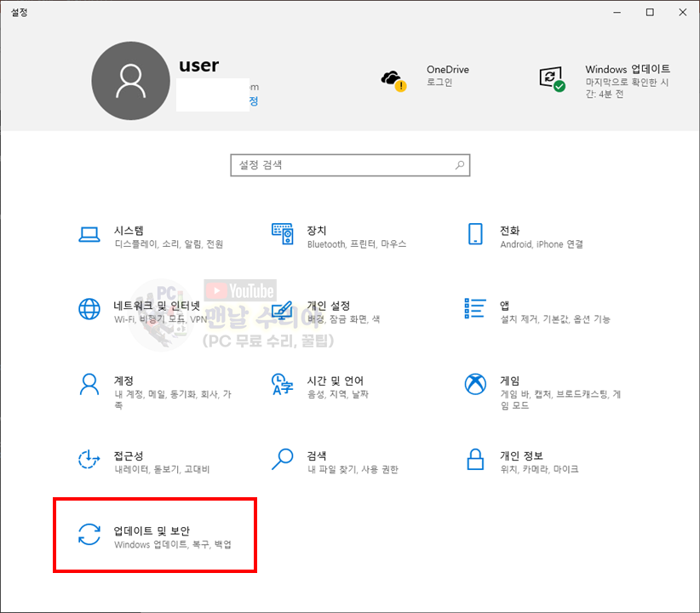
Task: Open the 시스템 heading text
Action: [129, 231]
